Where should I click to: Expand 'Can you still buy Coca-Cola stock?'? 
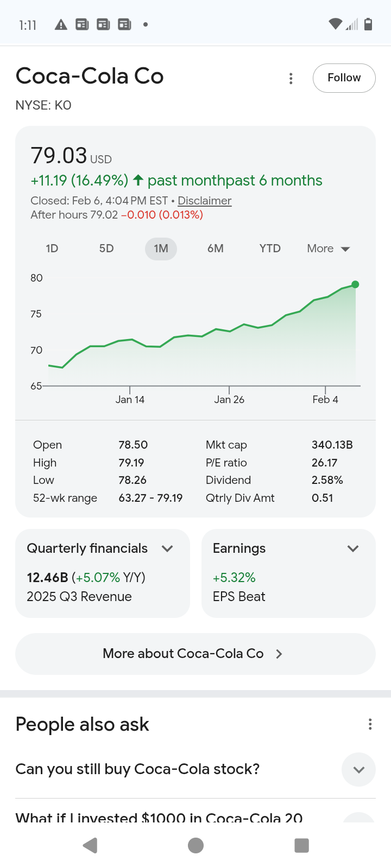click(358, 770)
